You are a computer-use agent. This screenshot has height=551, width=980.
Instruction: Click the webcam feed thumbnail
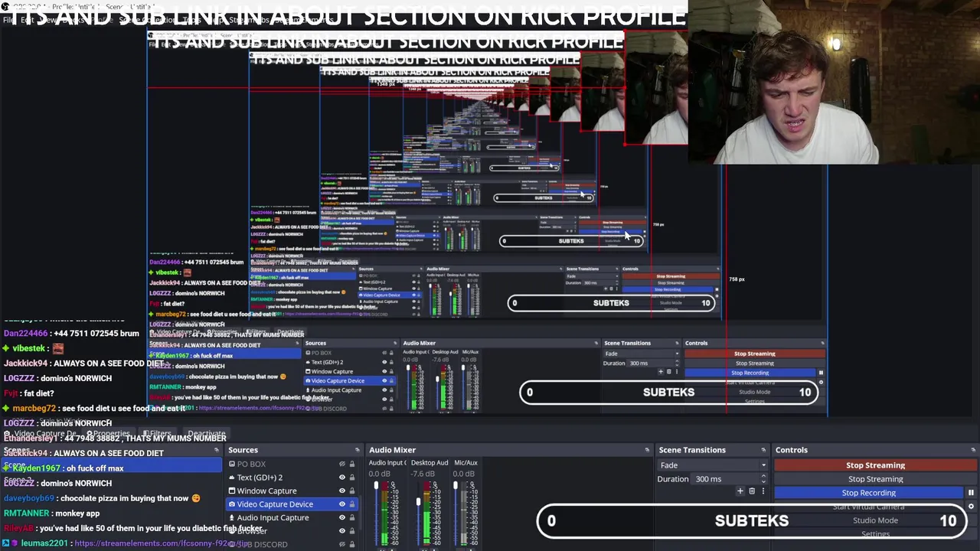pyautogui.click(x=834, y=82)
